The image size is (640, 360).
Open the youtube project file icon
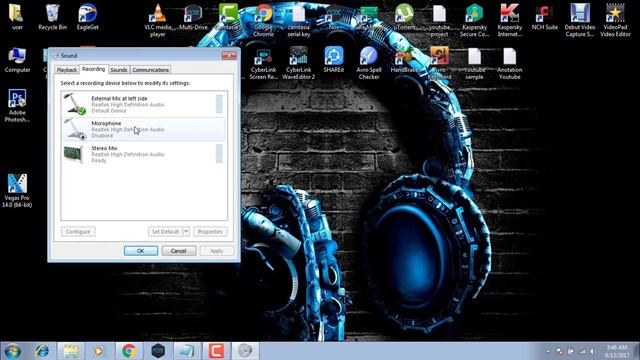[439, 20]
